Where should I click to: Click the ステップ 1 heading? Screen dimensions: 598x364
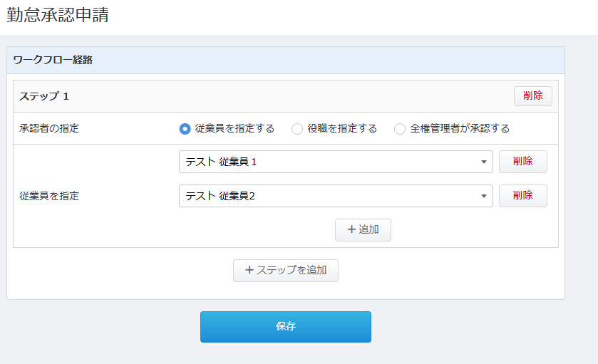click(x=43, y=95)
